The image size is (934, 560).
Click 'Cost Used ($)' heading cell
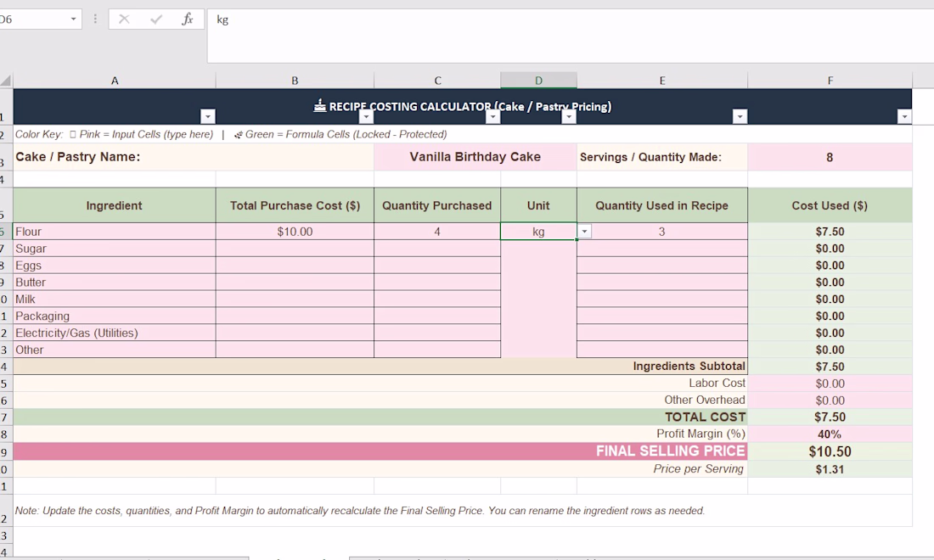830,205
